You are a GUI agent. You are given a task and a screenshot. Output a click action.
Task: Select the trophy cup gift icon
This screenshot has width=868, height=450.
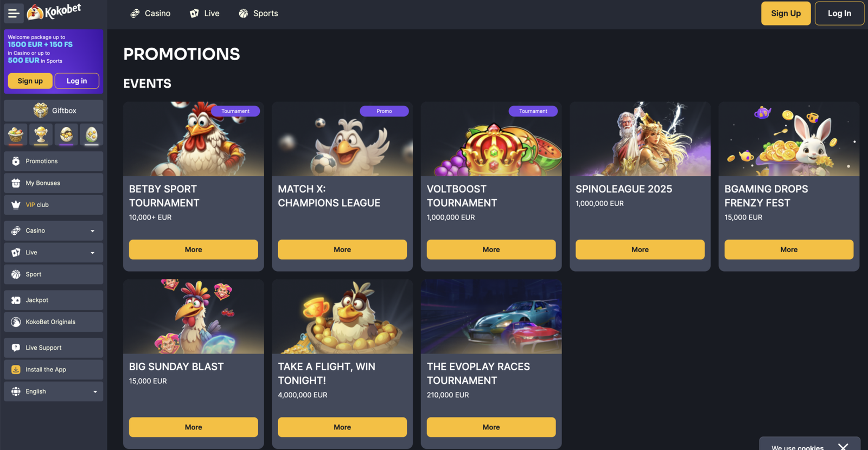tap(41, 134)
